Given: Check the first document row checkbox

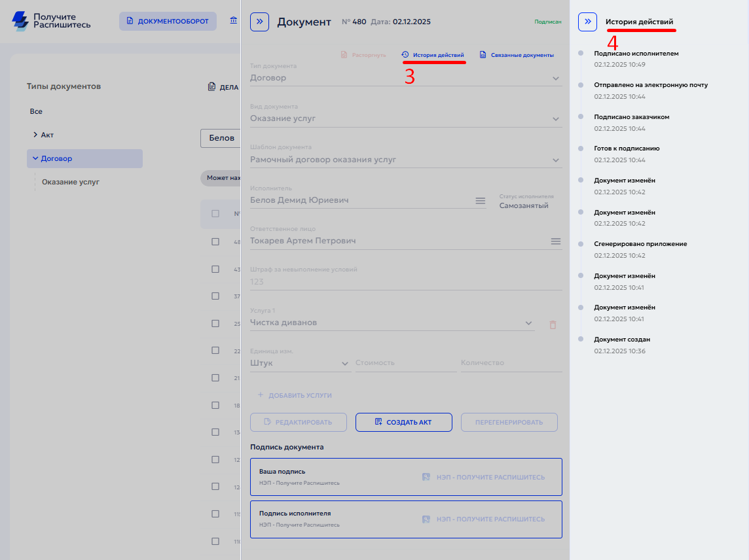Looking at the screenshot, I should [x=215, y=241].
